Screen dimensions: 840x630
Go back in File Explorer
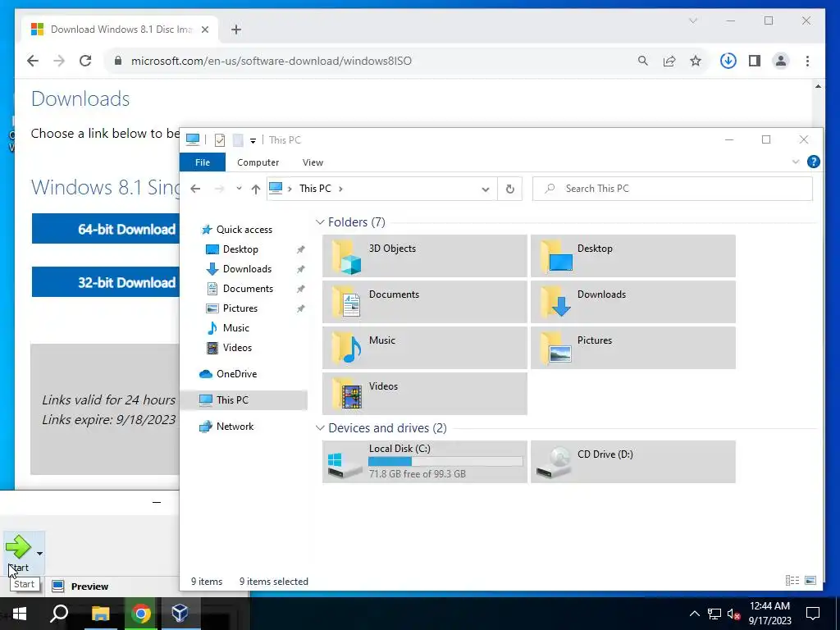pyautogui.click(x=195, y=189)
